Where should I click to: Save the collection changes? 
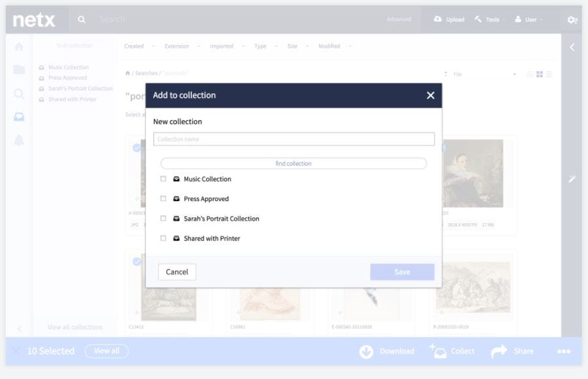[x=402, y=271]
